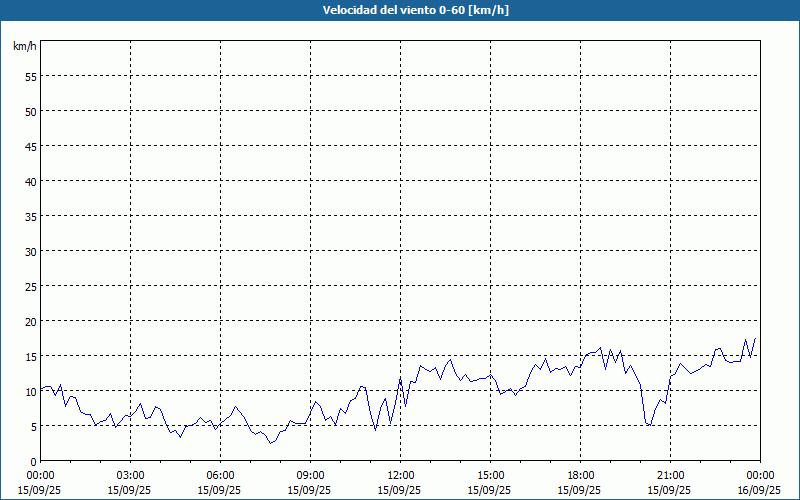Viewport: 800px width, 500px height.
Task: Click the 09:00 time label on the x-axis
Action: (310, 475)
